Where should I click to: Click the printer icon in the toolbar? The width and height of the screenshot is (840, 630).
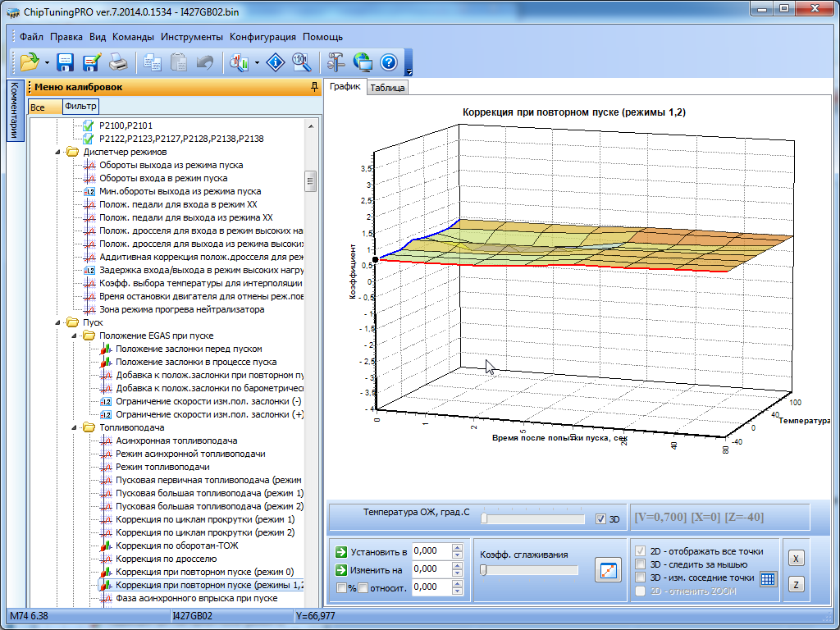tap(118, 62)
